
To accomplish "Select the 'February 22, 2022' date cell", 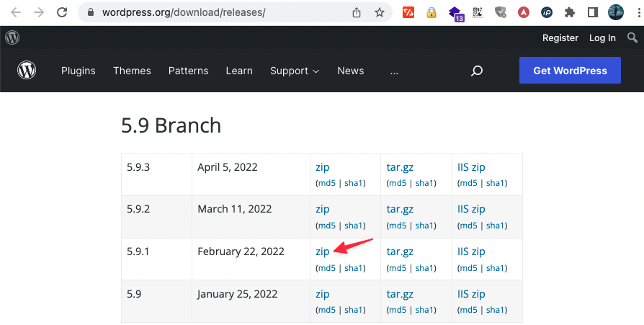I will (x=241, y=251).
